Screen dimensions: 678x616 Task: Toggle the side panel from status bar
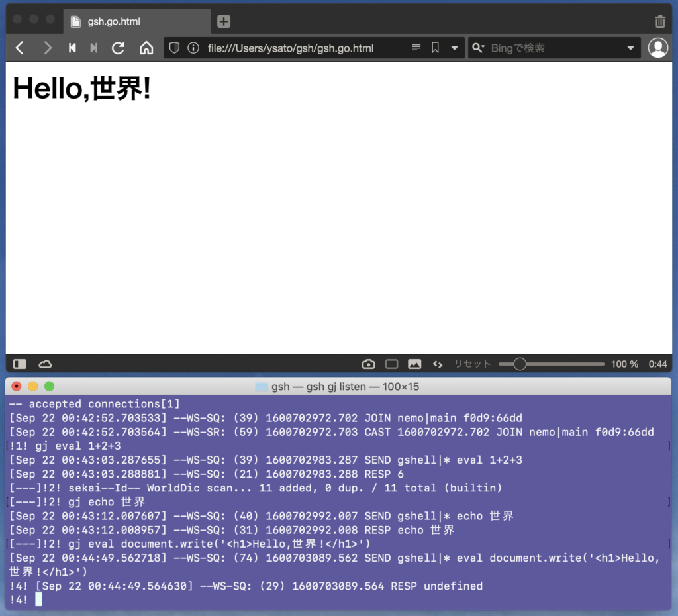(x=20, y=364)
